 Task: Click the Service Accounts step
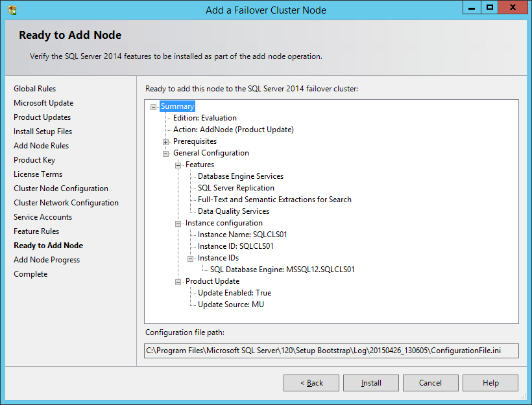(43, 217)
